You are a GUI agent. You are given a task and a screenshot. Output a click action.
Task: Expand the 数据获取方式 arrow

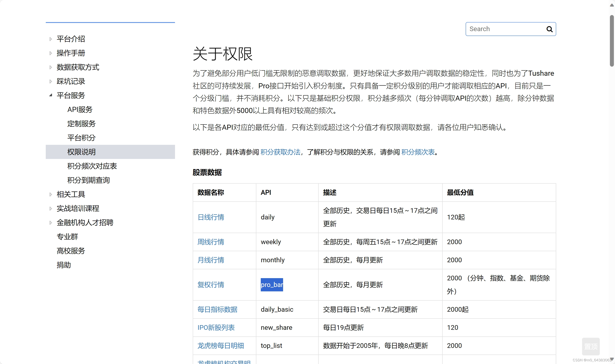(51, 67)
